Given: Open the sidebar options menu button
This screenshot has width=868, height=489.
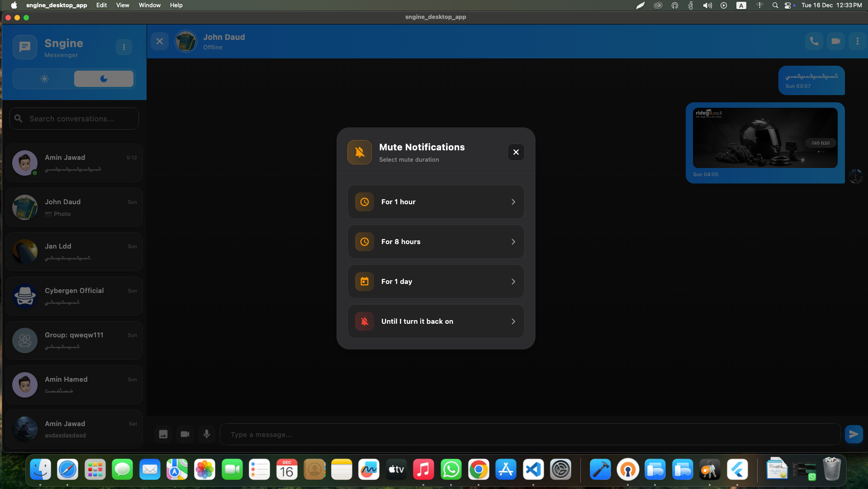Looking at the screenshot, I should click(x=124, y=47).
